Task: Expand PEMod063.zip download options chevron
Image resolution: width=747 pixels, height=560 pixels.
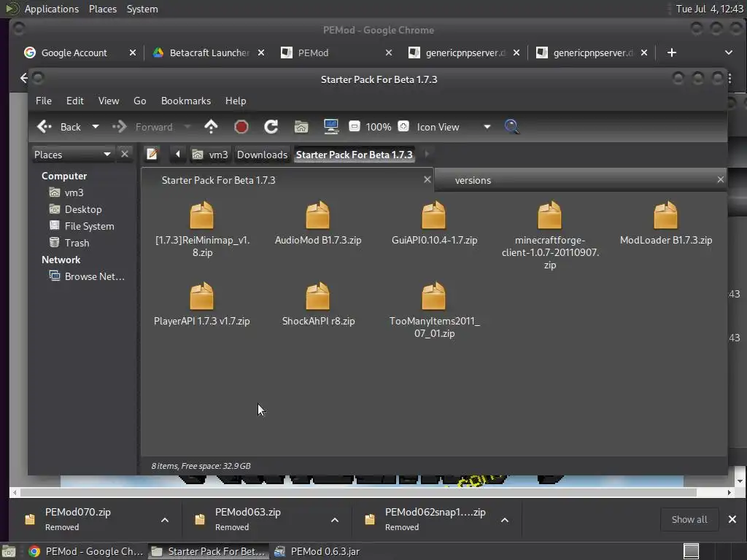Action: [335, 519]
